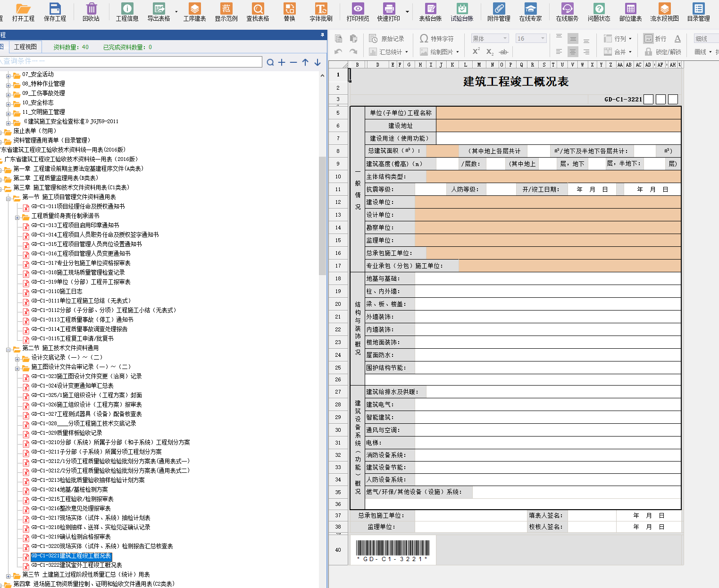Click the 单位(子单位)工程名称 orange input cell
The image size is (719, 588).
click(x=559, y=113)
